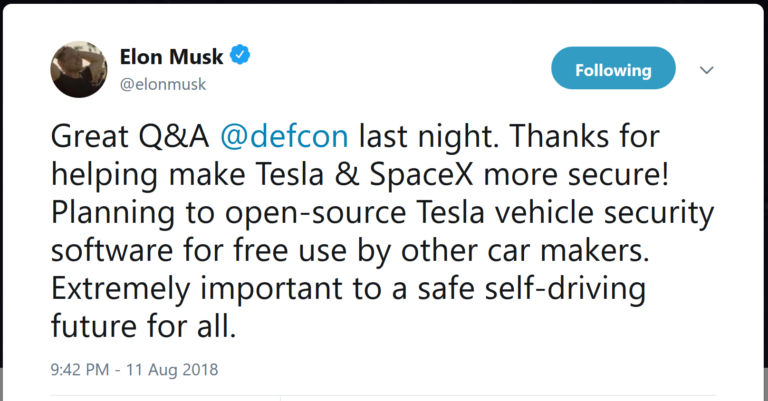Open the @defcon mention link
768x401 pixels.
284,136
